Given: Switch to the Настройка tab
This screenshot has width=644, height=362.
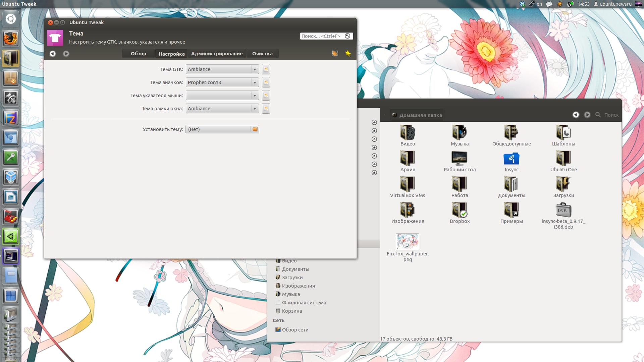Looking at the screenshot, I should [x=171, y=54].
